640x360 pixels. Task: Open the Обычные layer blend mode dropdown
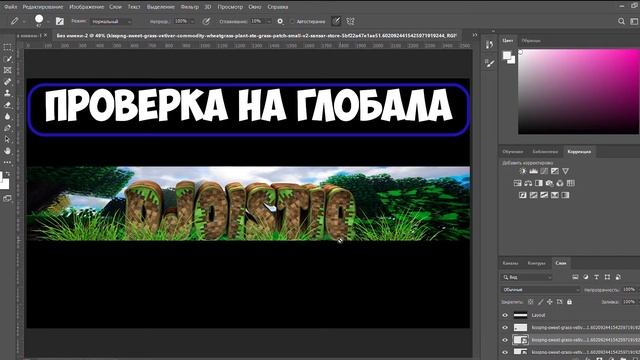tap(541, 290)
